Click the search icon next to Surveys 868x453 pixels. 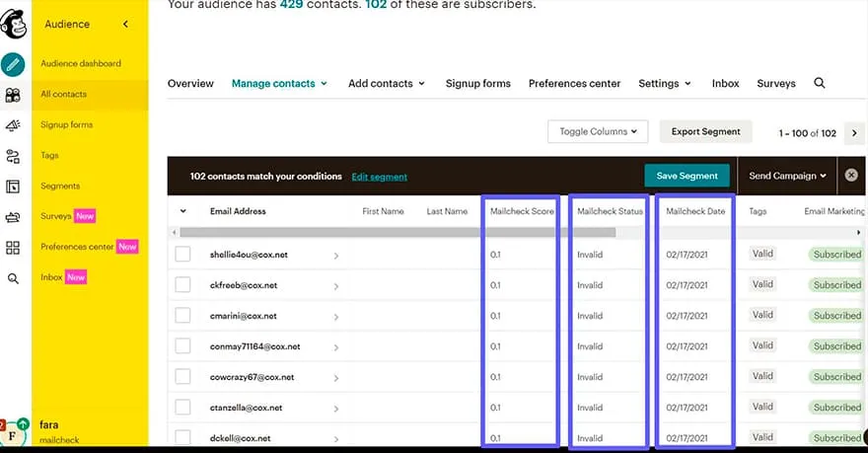(x=820, y=83)
